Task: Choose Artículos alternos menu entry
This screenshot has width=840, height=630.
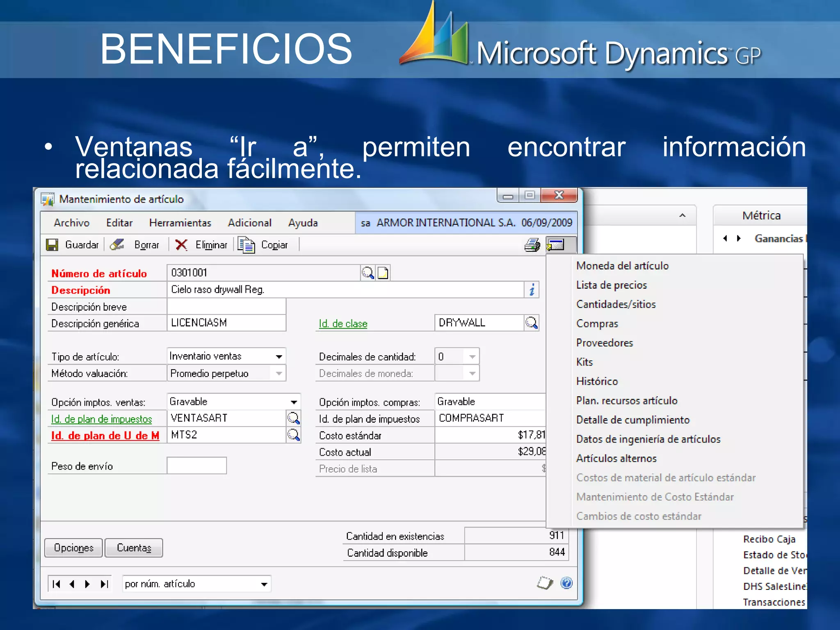Action: pos(616,459)
